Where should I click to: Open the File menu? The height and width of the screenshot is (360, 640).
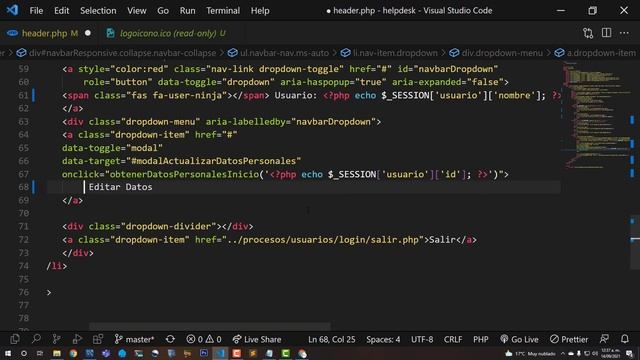point(36,11)
